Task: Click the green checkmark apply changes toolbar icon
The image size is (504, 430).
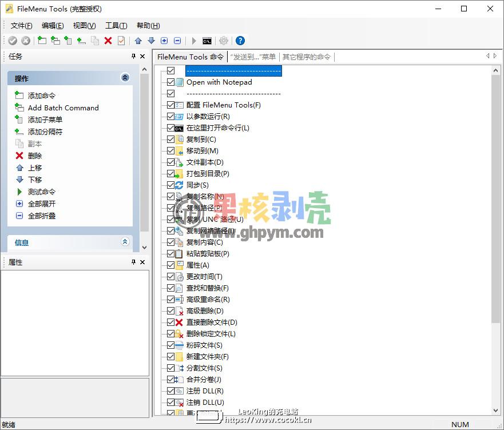Action: tap(13, 41)
